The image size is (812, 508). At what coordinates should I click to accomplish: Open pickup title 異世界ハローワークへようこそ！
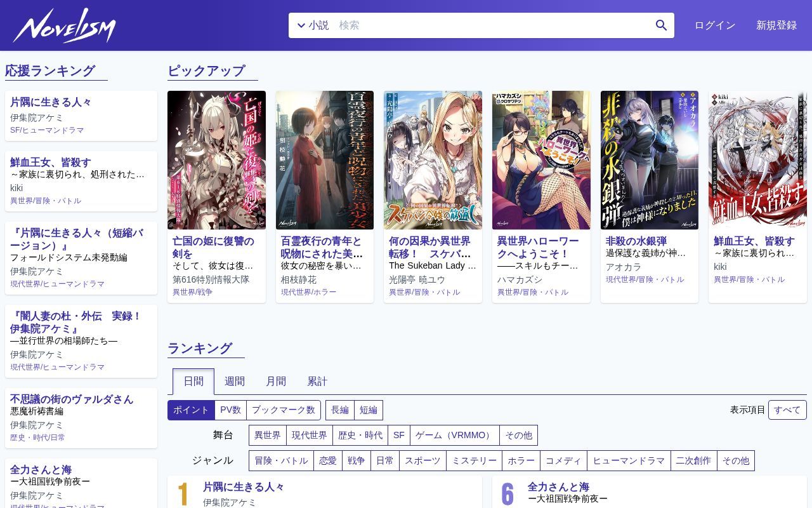pos(538,248)
